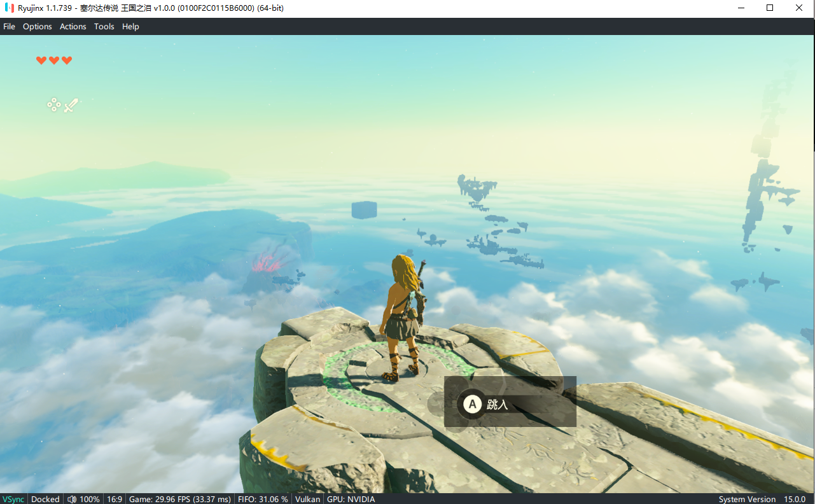
Task: Click the Game FPS readout
Action: tap(180, 499)
